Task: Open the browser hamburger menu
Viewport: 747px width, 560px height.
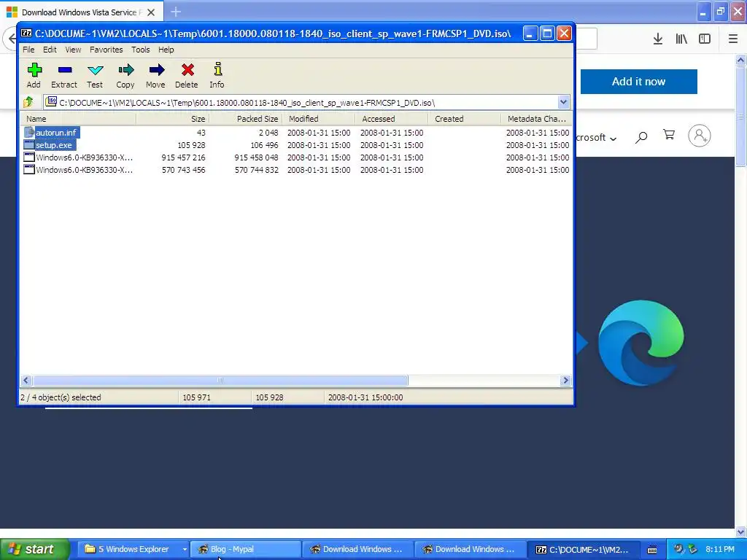Action: coord(733,39)
